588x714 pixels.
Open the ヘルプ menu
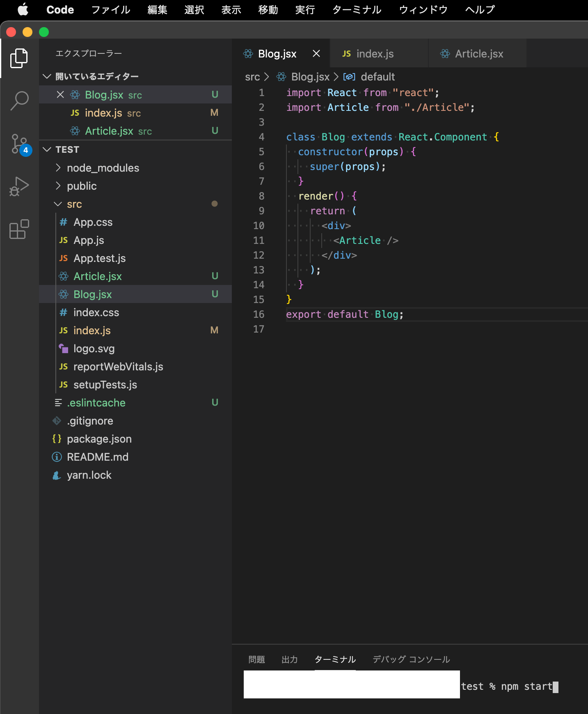tap(480, 9)
